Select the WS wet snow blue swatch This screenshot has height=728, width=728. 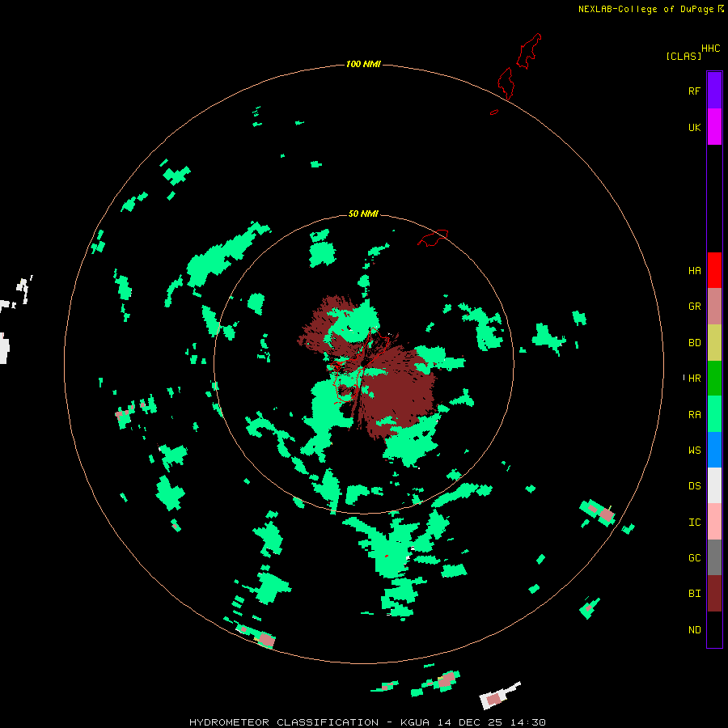coord(714,450)
